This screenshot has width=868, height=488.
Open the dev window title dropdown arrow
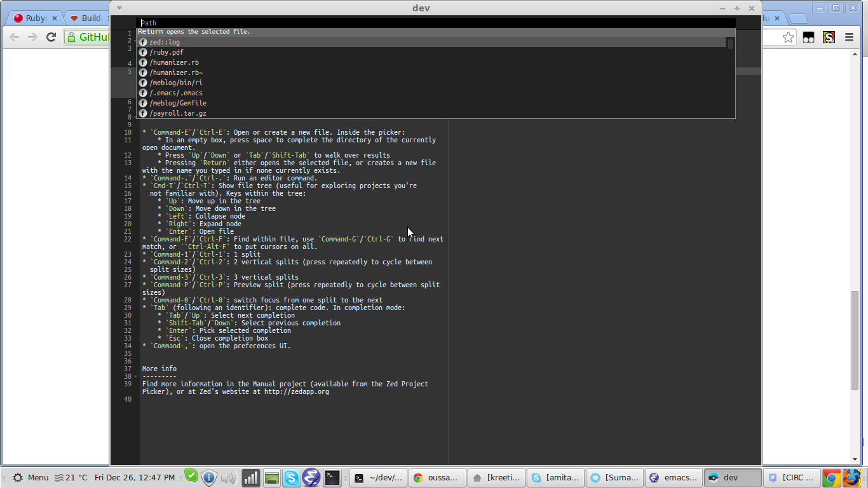point(119,8)
